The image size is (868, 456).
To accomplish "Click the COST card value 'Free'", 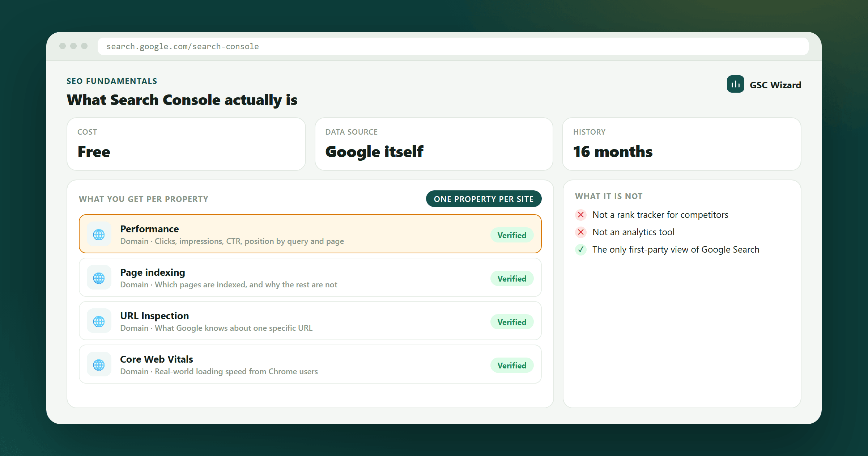I will click(94, 151).
